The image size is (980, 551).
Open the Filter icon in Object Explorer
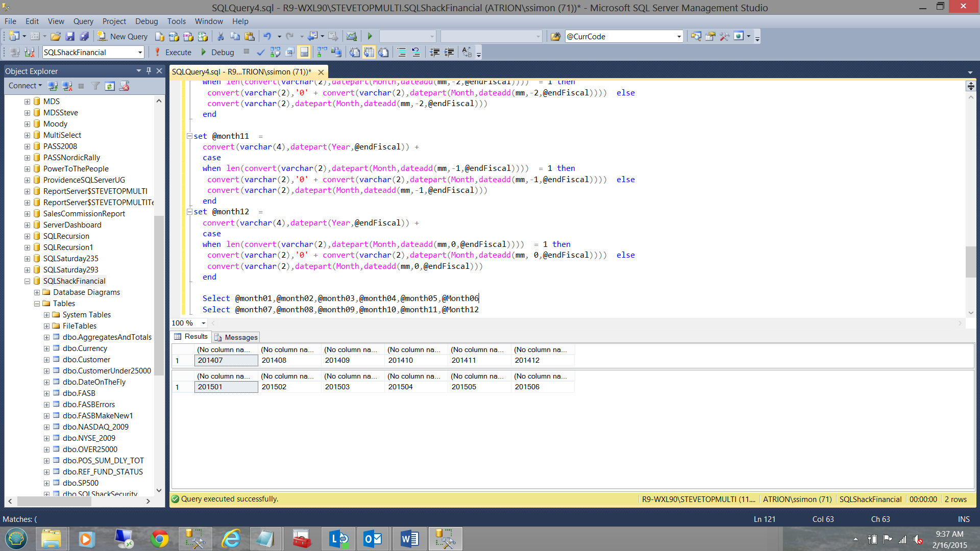pyautogui.click(x=95, y=86)
